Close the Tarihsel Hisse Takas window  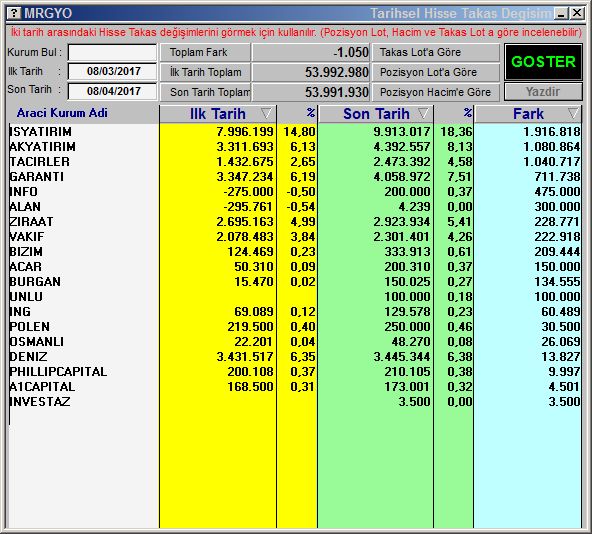coord(577,14)
